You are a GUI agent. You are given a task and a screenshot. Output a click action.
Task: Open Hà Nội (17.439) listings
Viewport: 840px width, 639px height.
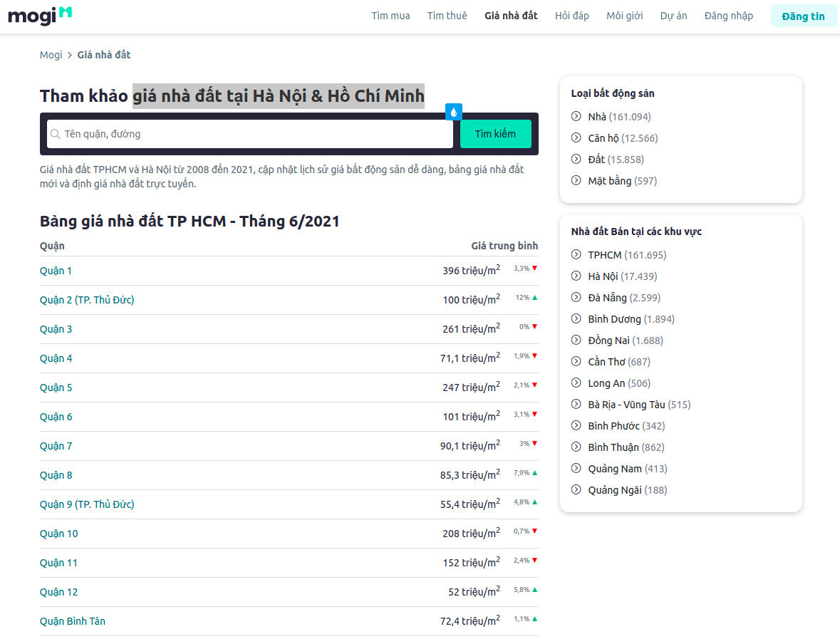click(x=623, y=276)
